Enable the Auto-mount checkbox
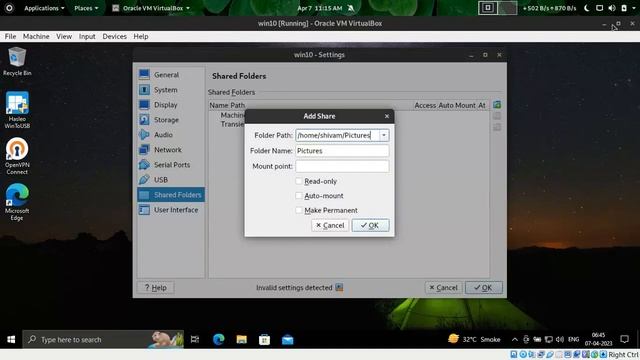Screen dimensions: 640x360 (x=299, y=196)
